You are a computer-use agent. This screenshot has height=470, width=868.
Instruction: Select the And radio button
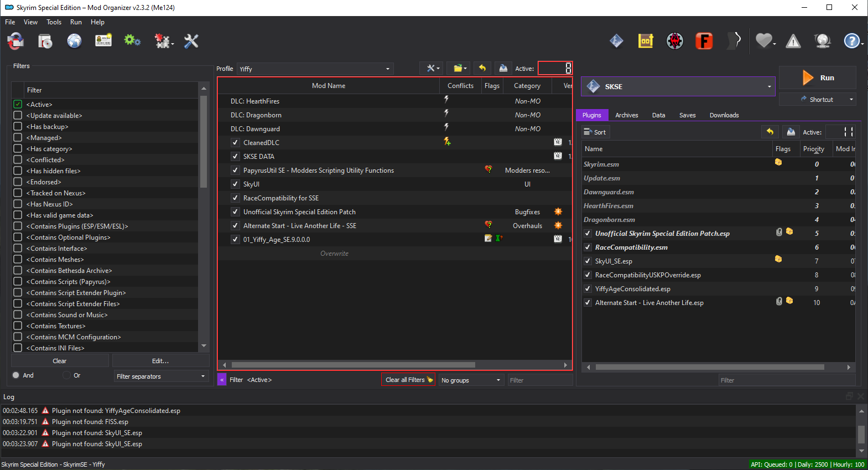[16, 375]
